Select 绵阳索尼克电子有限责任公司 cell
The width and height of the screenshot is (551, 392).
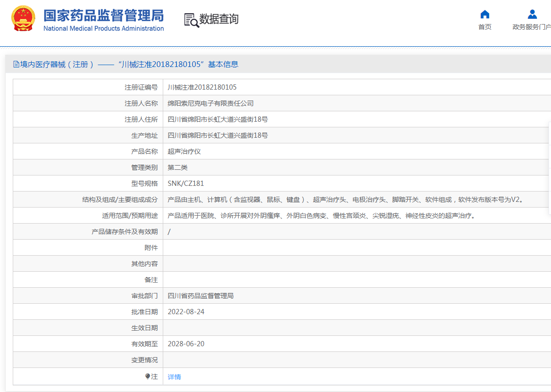210,103
